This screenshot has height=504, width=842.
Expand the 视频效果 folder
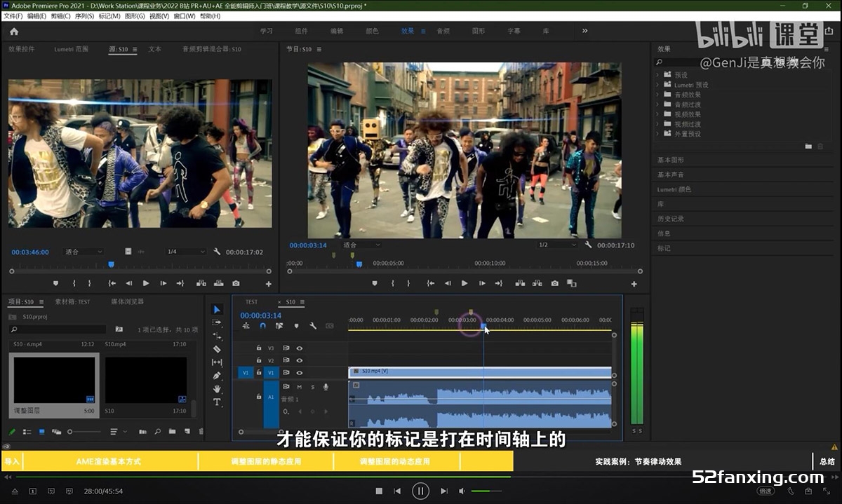tap(657, 114)
